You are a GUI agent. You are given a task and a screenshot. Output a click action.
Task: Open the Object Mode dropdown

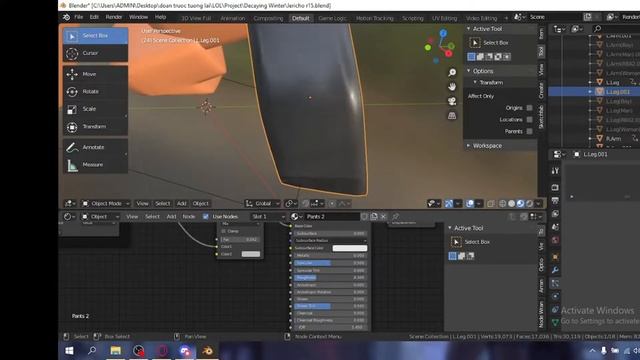pyautogui.click(x=106, y=203)
